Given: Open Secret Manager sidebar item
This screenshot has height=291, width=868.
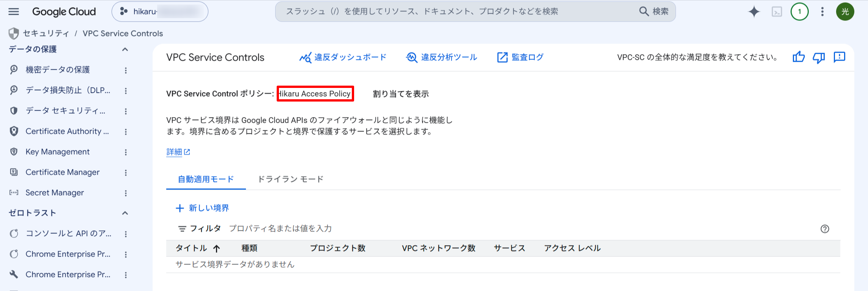Looking at the screenshot, I should [55, 192].
